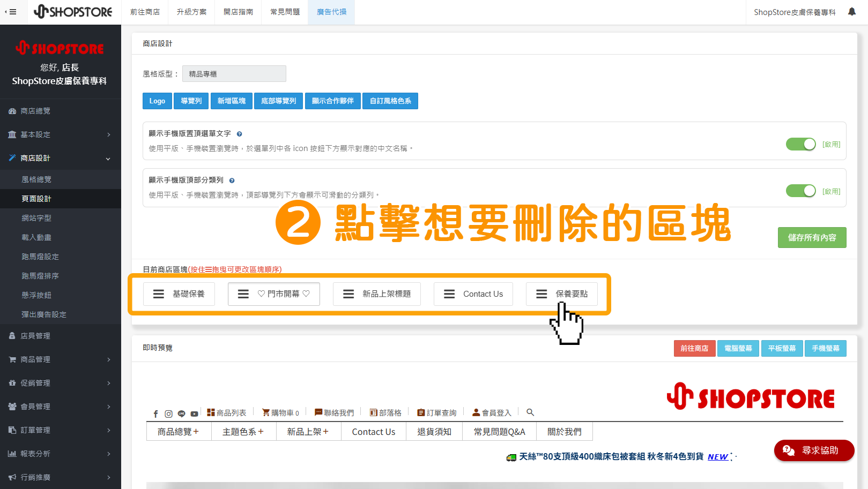The image size is (868, 489).
Task: Click red 前往商店 preview button
Action: [x=694, y=348]
